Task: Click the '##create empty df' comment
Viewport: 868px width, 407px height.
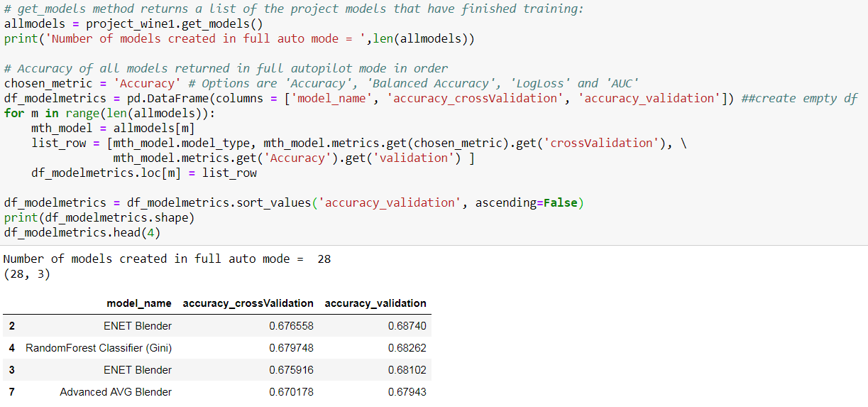Action: [x=799, y=98]
